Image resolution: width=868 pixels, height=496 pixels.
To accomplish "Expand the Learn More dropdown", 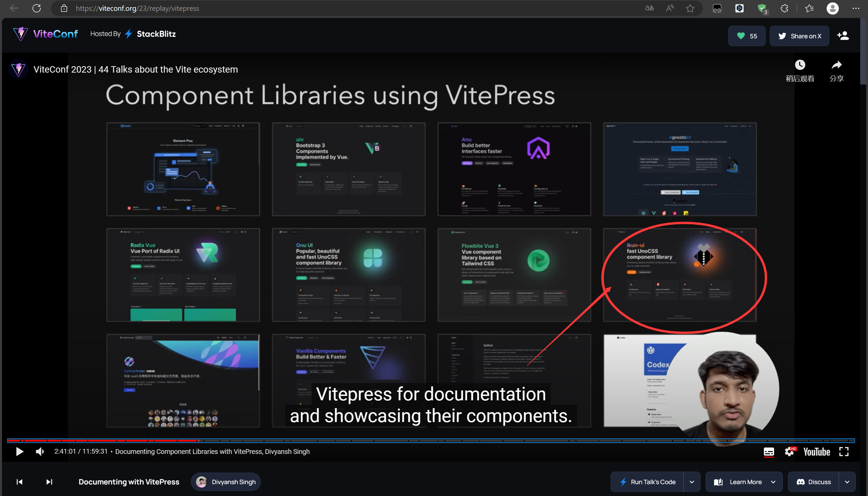I will [773, 482].
